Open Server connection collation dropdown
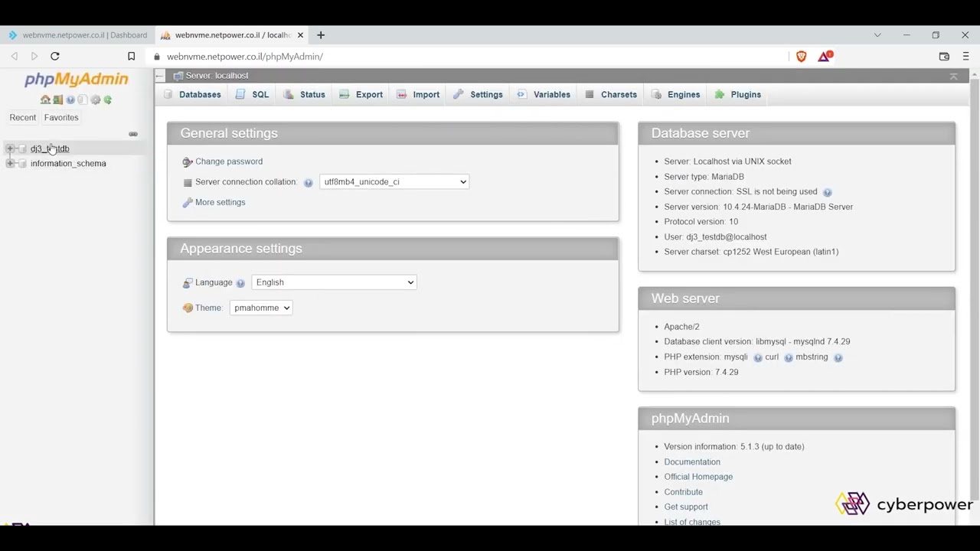Screen dimensions: 980x551 394,181
